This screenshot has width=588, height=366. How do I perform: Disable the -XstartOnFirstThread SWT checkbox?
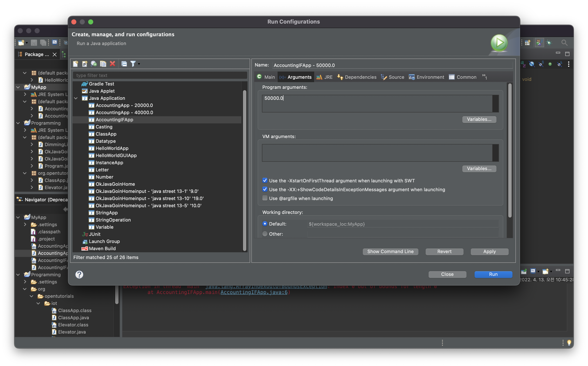(x=265, y=181)
